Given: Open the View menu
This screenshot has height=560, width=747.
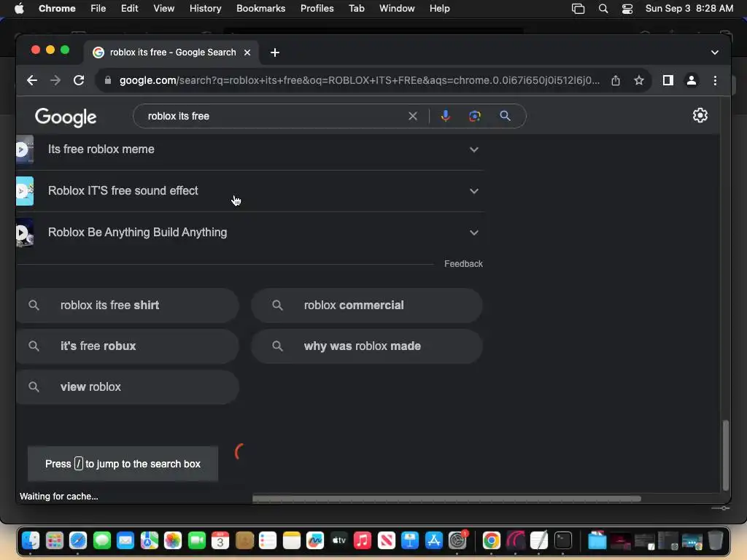Looking at the screenshot, I should tap(163, 8).
